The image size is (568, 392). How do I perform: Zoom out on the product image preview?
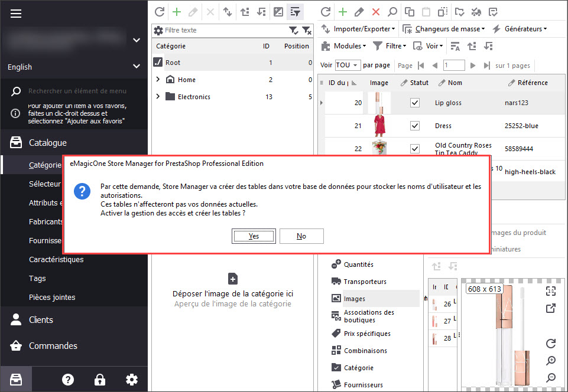pos(551,377)
